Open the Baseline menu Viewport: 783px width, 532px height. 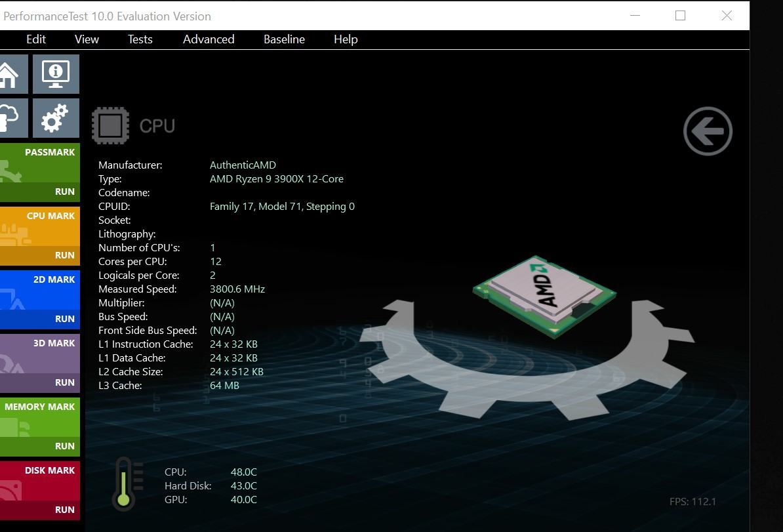pos(284,39)
